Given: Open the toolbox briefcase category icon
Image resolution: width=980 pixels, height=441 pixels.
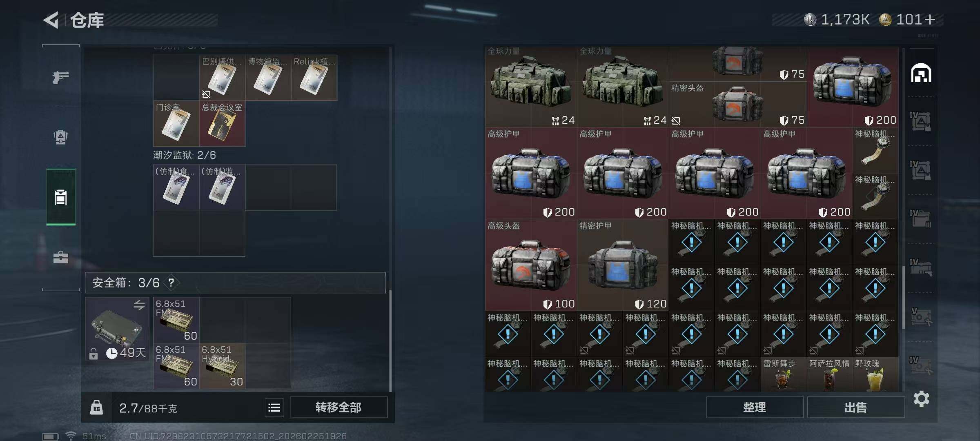Looking at the screenshot, I should 61,257.
